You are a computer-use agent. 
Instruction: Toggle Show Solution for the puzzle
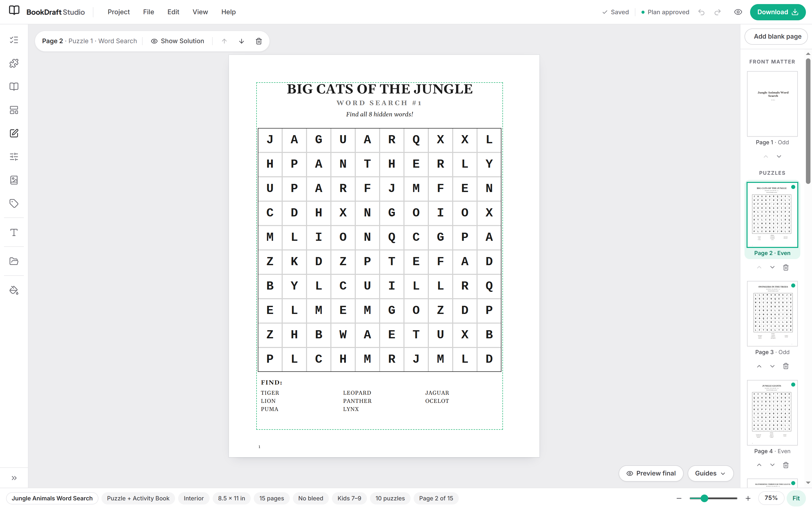pyautogui.click(x=178, y=41)
